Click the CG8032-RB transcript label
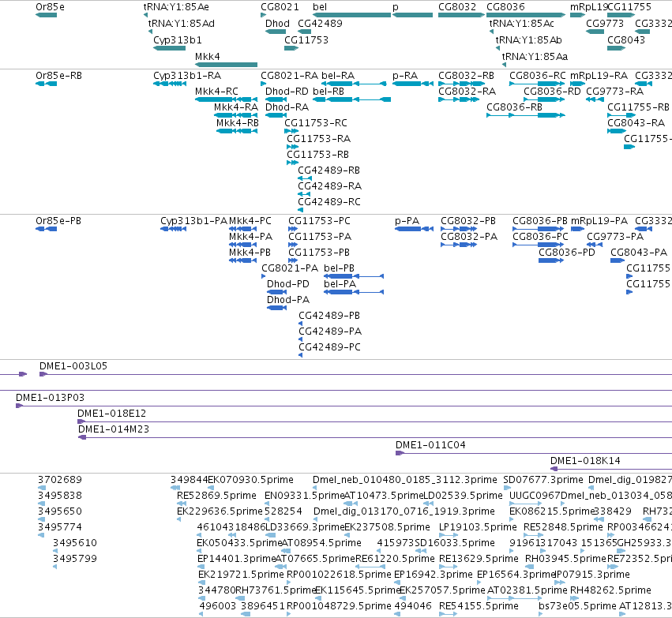 (x=466, y=76)
